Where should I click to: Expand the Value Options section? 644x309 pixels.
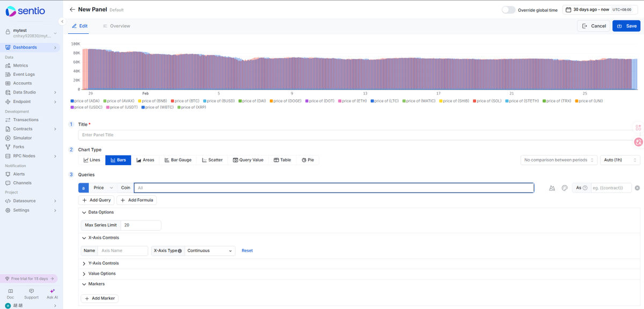click(99, 274)
